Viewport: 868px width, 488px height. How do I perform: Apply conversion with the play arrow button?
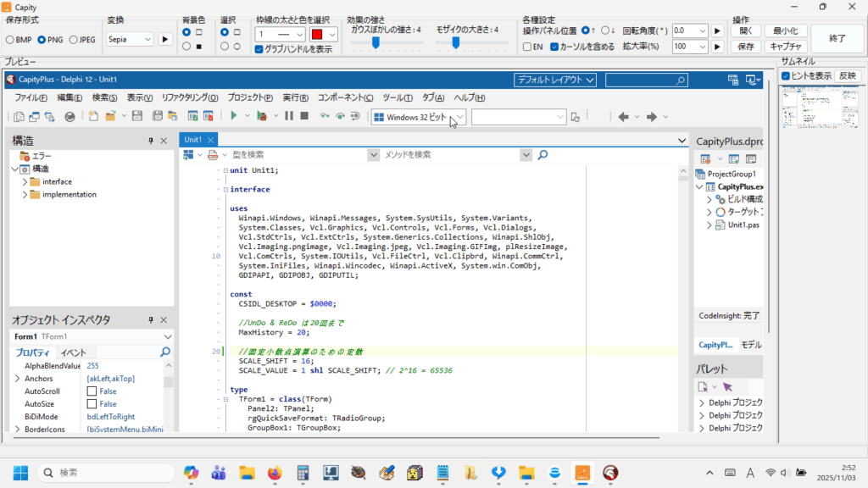click(x=165, y=39)
